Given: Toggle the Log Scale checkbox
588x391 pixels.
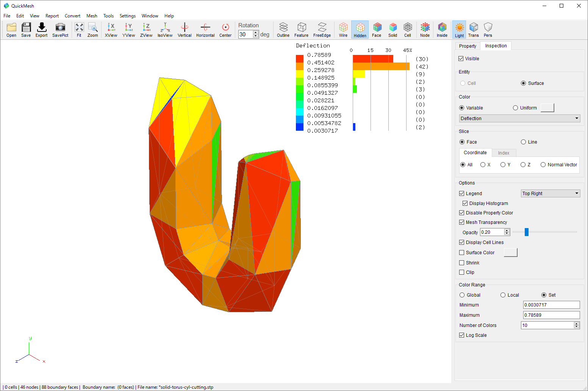Looking at the screenshot, I should (461, 335).
